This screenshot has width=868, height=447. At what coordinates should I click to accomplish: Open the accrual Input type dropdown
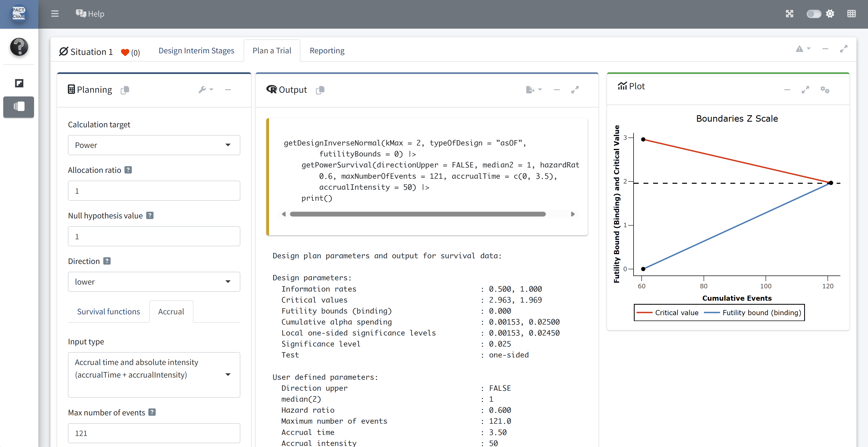154,374
